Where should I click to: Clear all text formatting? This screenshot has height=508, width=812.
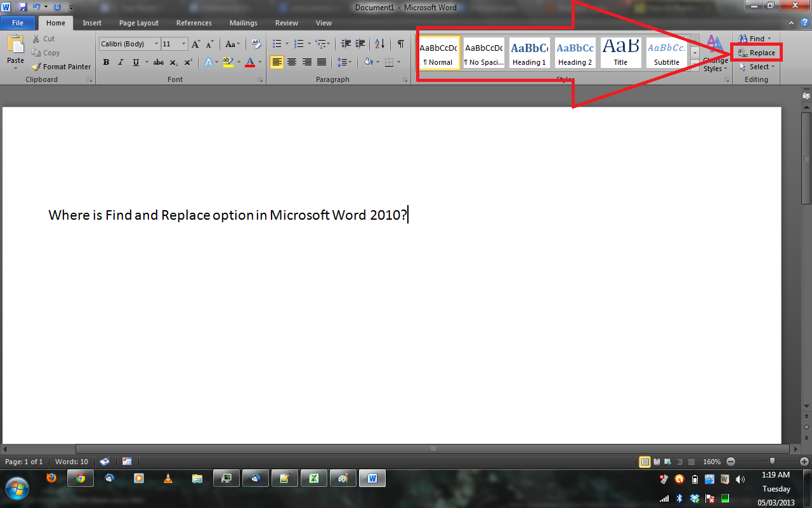[x=256, y=44]
